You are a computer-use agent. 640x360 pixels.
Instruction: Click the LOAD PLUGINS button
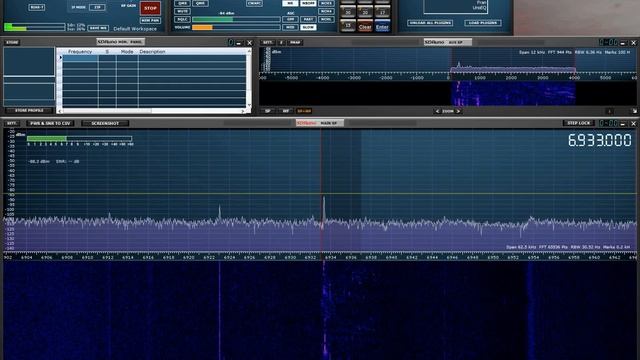click(x=483, y=23)
